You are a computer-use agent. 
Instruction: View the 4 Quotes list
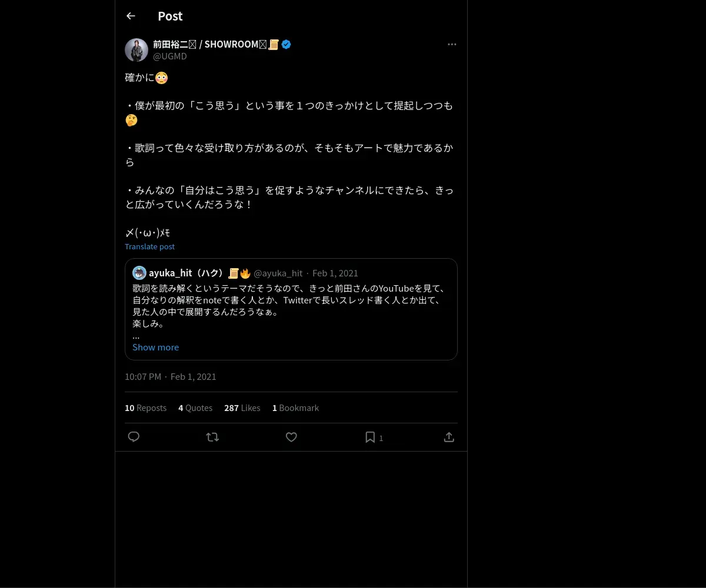pos(195,407)
